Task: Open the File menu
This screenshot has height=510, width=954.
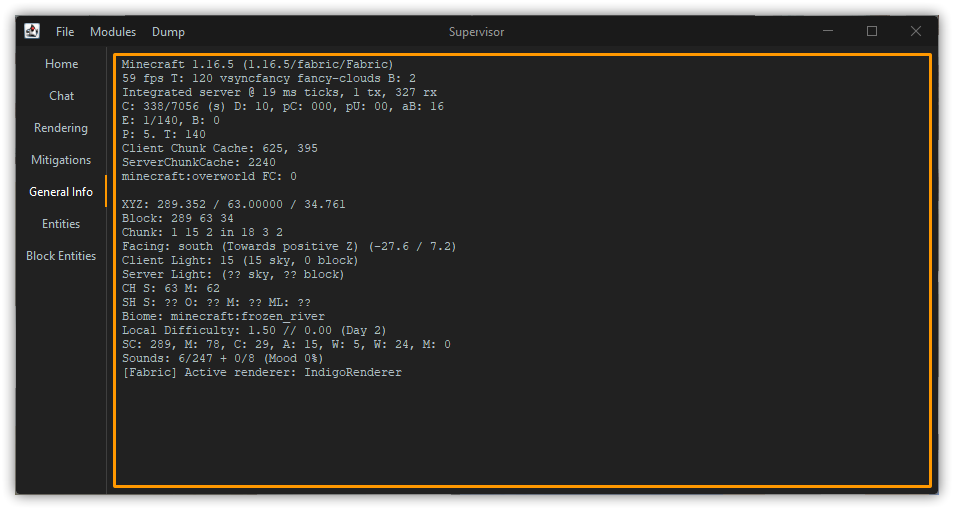Action: 65,32
